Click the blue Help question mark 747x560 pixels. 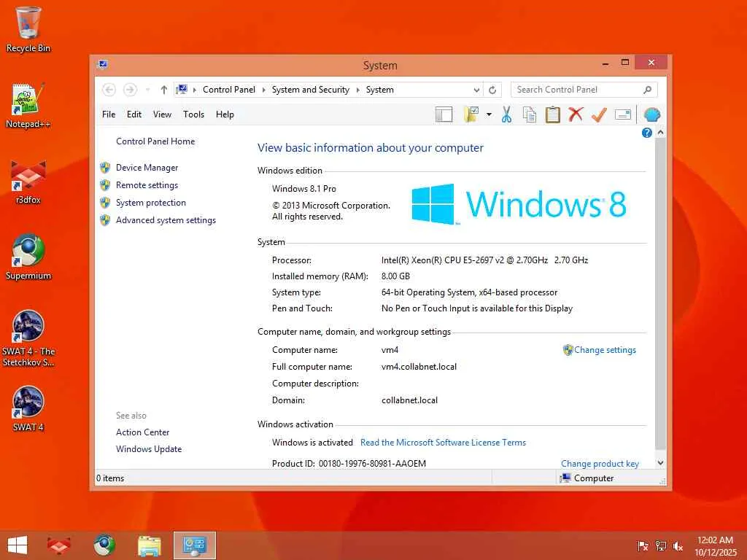(646, 133)
